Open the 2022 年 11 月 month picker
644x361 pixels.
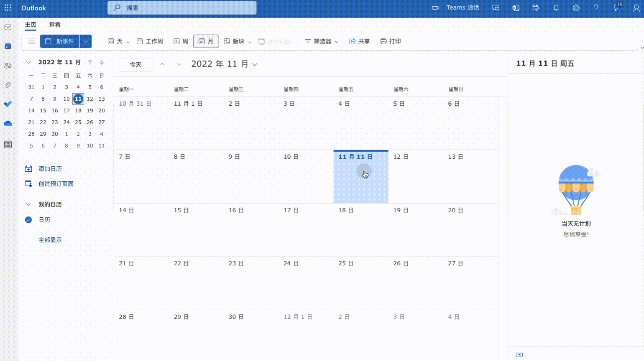coord(224,64)
